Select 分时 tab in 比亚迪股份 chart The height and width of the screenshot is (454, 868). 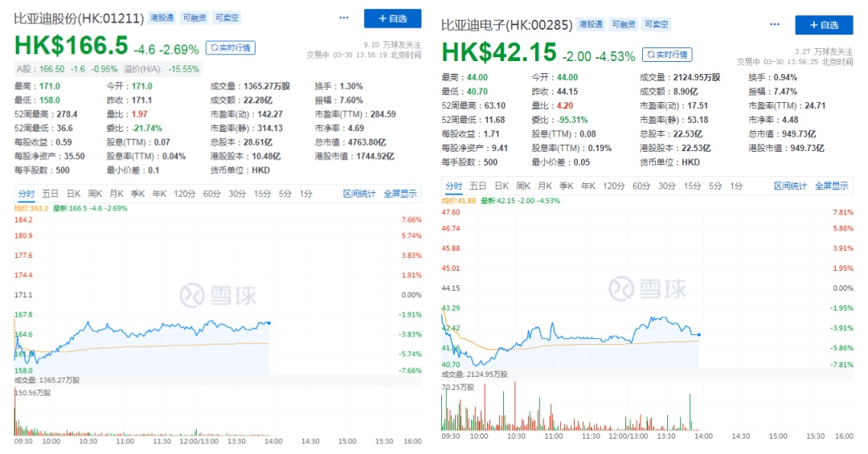click(x=26, y=194)
